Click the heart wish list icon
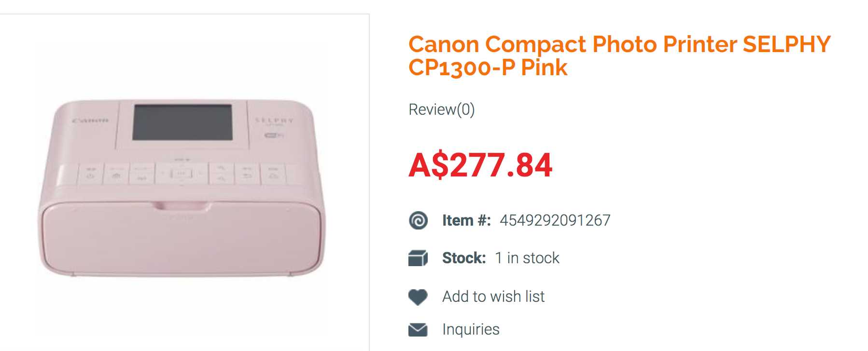This screenshot has height=351, width=868. click(418, 297)
